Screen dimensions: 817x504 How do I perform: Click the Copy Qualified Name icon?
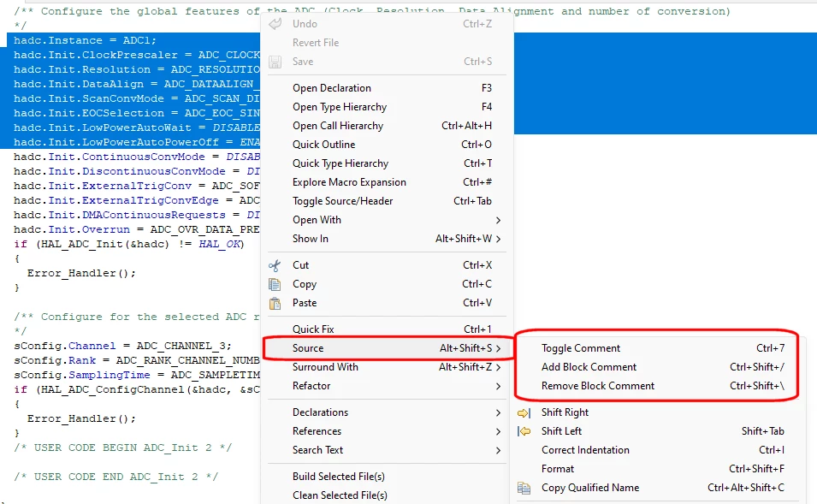(x=524, y=488)
